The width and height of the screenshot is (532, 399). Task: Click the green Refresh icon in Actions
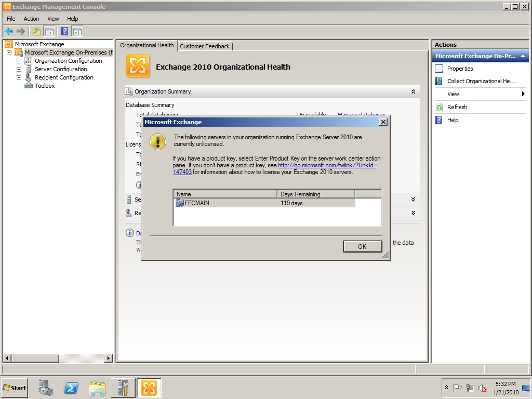pos(439,107)
